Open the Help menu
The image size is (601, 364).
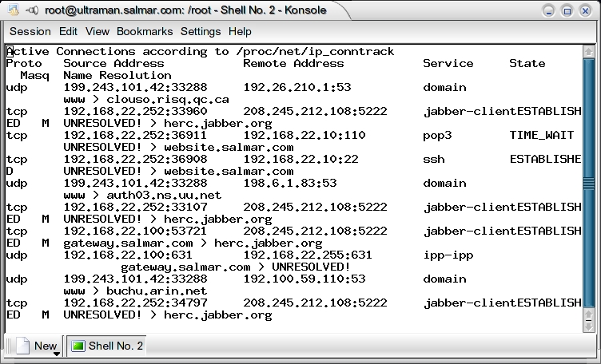pyautogui.click(x=240, y=32)
